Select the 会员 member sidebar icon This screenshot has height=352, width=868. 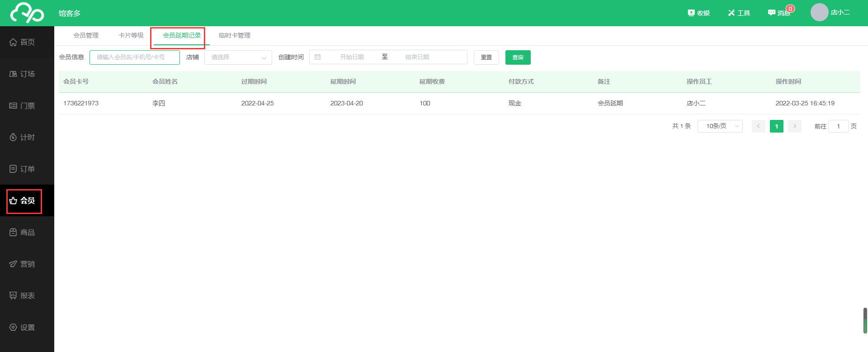point(13,200)
